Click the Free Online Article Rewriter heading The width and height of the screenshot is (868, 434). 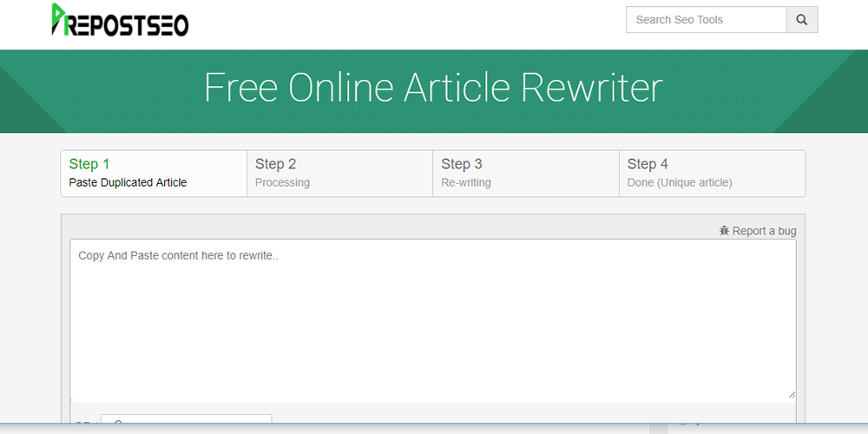[x=433, y=88]
